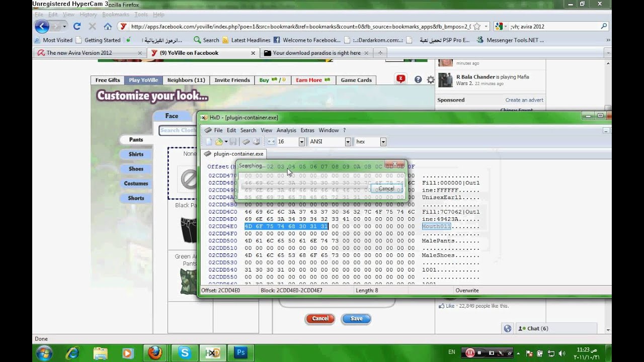
Task: Select the Game Cards YoVille tab
Action: click(x=356, y=80)
